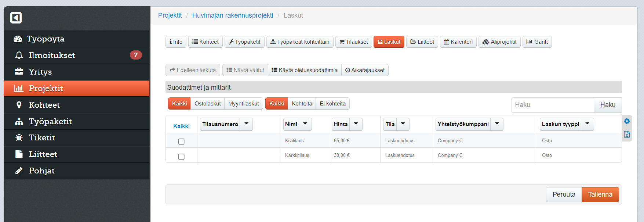Tick the checkbox for the Karkkitilaus row
The width and height of the screenshot is (644, 222).
(x=181, y=157)
